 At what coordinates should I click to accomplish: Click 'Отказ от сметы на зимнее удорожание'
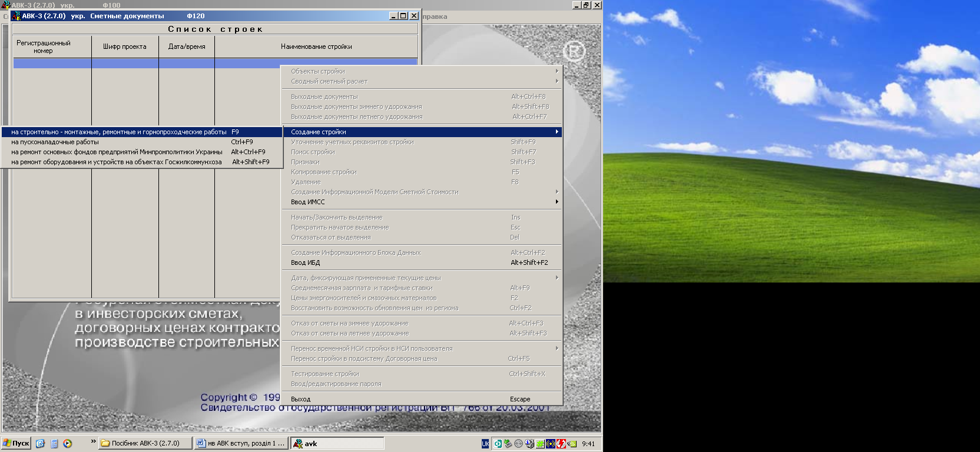422,323
